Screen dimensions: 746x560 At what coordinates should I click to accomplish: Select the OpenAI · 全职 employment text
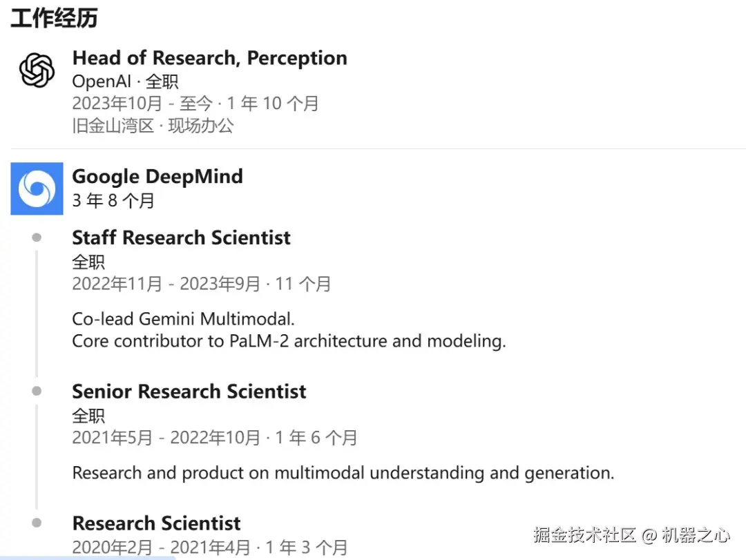click(126, 81)
